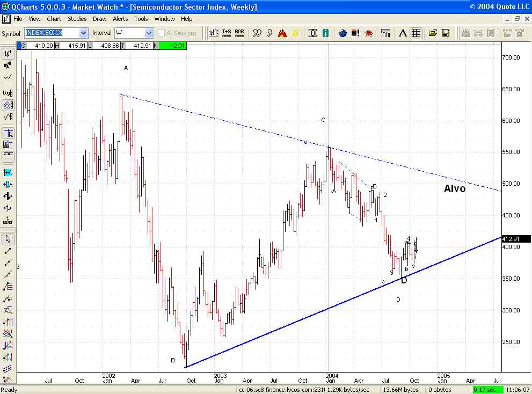Open the BAR data window icon

[x=239, y=33]
